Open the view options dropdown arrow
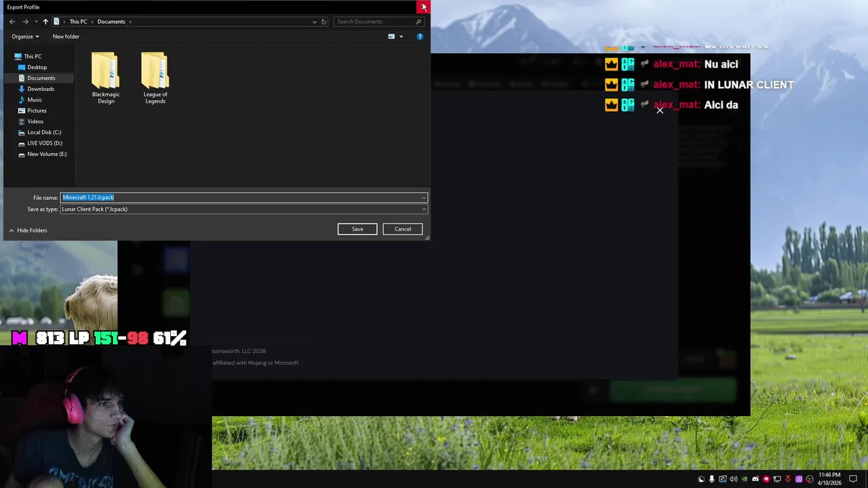 point(401,37)
